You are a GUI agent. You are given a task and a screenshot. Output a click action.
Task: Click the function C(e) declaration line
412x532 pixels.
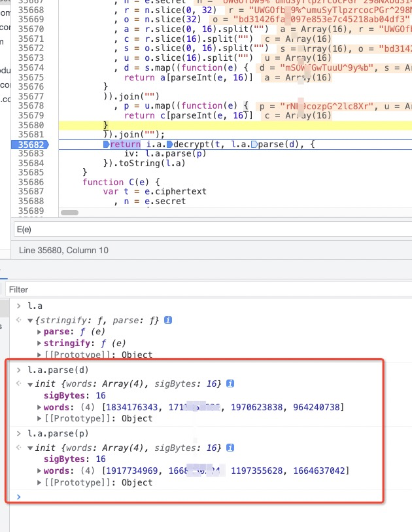click(x=121, y=182)
